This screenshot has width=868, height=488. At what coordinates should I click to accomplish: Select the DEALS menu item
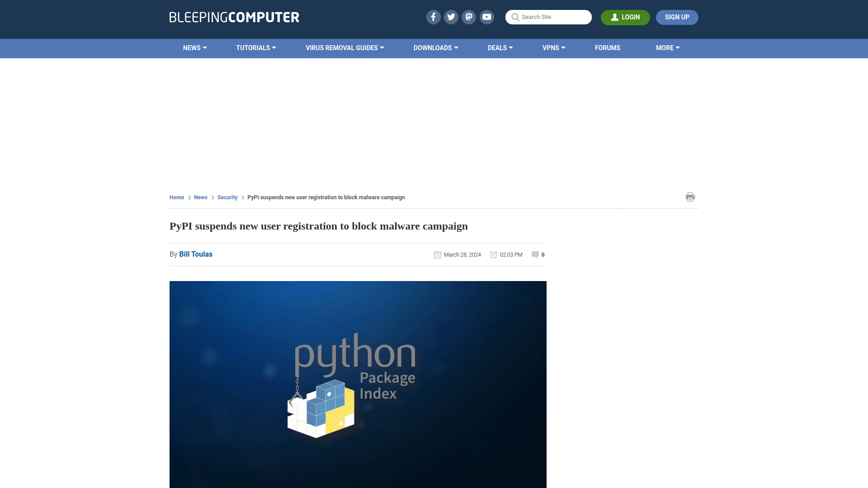tap(500, 47)
